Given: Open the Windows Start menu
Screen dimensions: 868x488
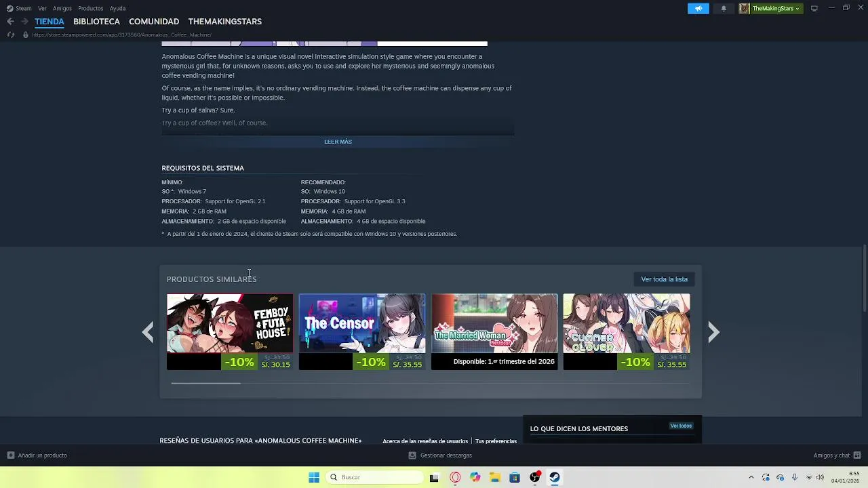Looking at the screenshot, I should pyautogui.click(x=314, y=477).
